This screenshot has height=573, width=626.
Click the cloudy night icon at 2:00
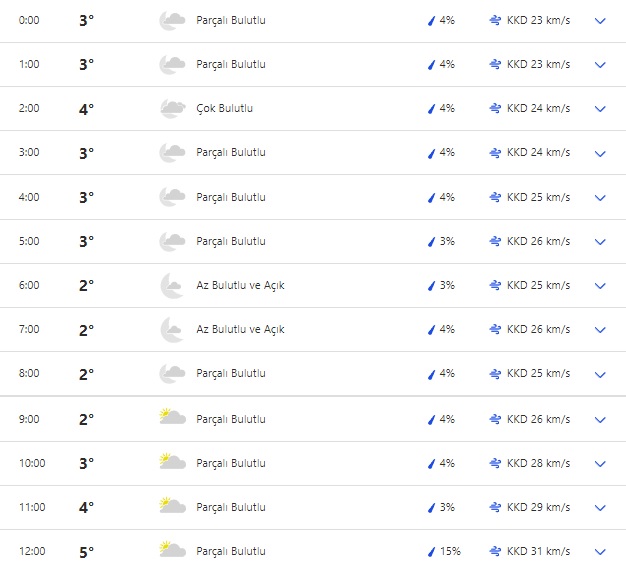tap(172, 108)
